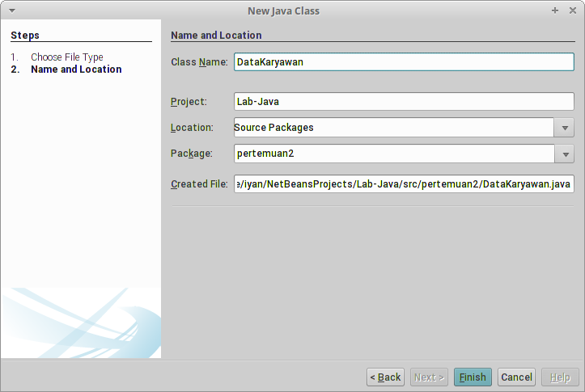This screenshot has width=585, height=392.
Task: Select step 2 Name and Location
Action: (x=76, y=70)
